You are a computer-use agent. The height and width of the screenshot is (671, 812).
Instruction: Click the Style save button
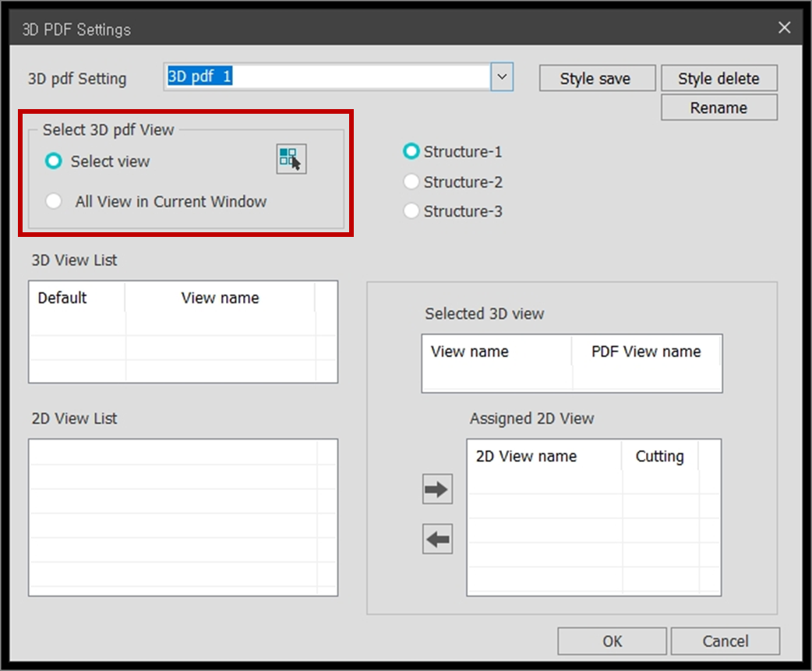pyautogui.click(x=597, y=78)
